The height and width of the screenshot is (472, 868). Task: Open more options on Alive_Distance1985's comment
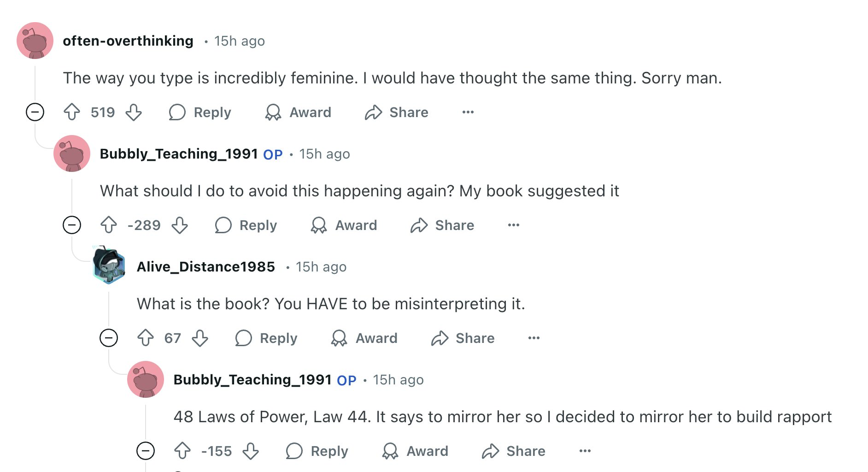click(x=534, y=338)
